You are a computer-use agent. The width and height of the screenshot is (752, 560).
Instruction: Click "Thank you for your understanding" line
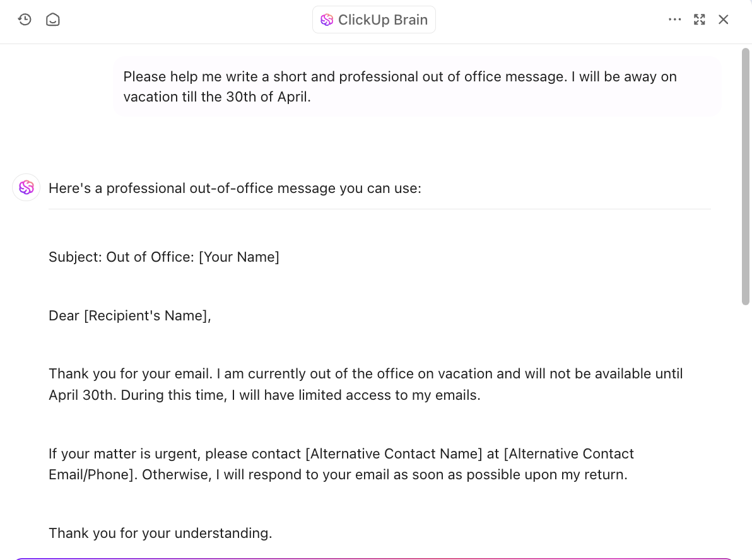pyautogui.click(x=160, y=533)
